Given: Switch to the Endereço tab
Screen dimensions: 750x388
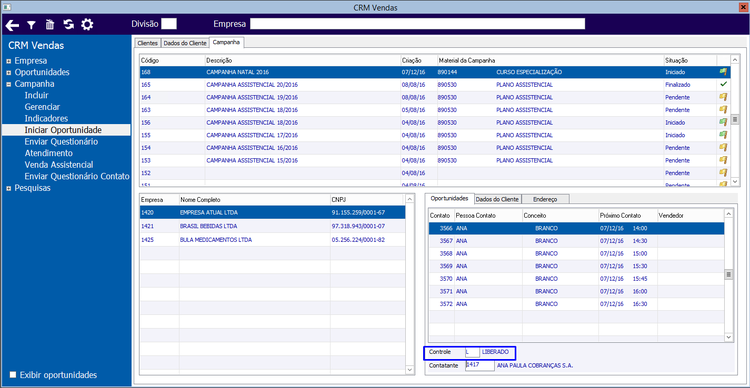Looking at the screenshot, I should (x=545, y=199).
